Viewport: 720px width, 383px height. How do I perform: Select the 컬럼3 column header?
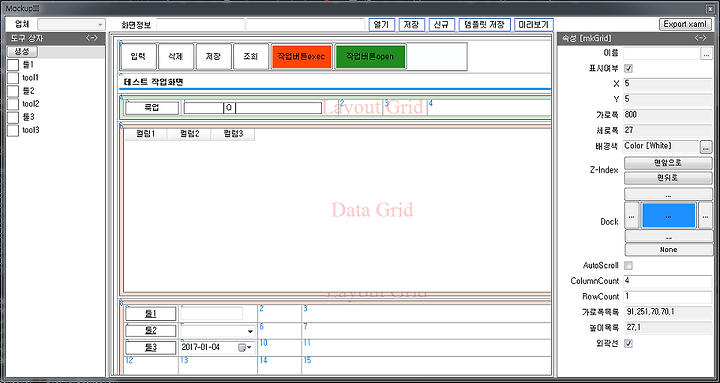(x=233, y=135)
